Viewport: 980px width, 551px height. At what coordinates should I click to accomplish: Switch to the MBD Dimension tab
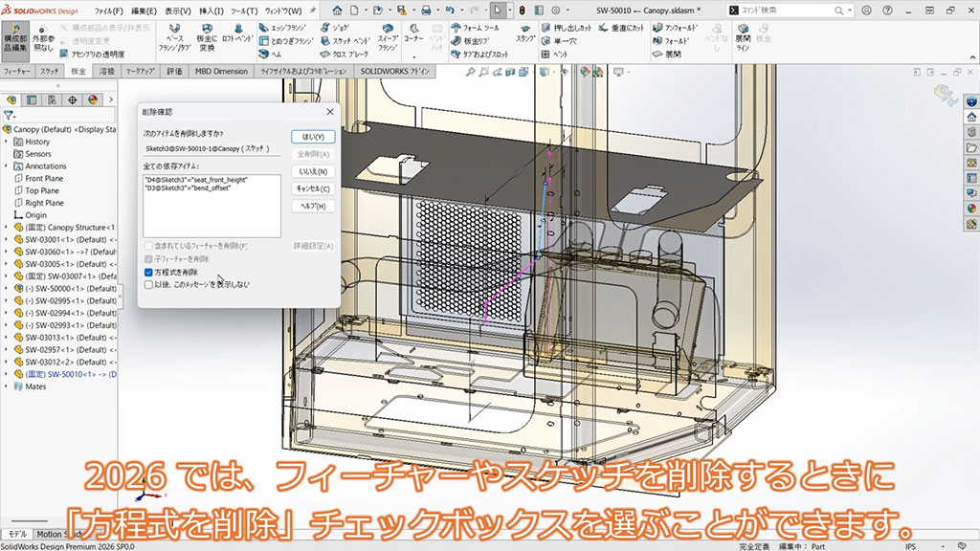(220, 72)
